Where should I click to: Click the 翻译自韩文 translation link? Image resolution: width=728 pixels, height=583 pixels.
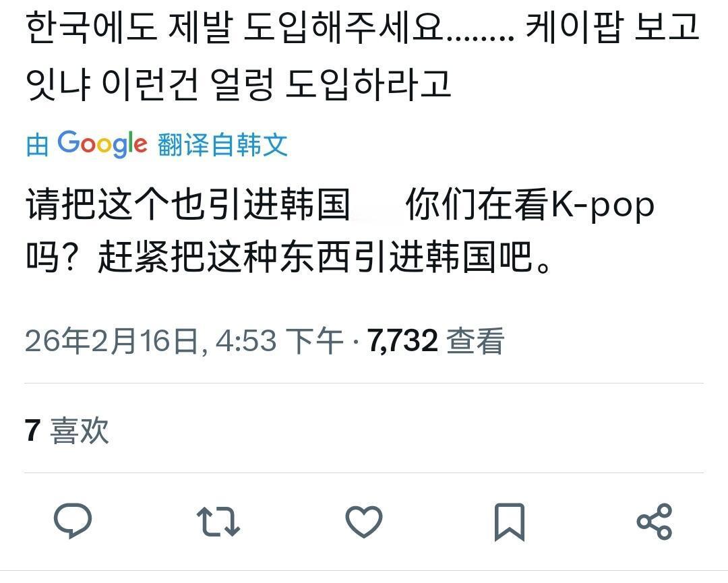click(x=222, y=144)
